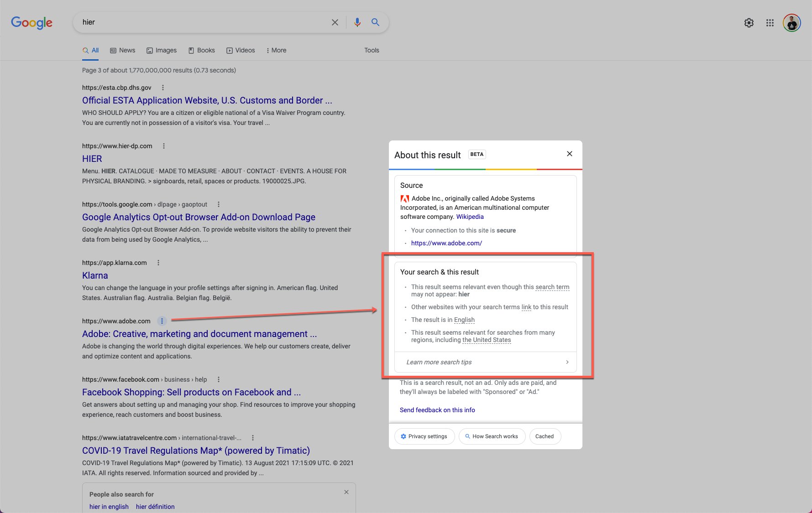Open three-dot menu for app.klarna.com result

click(x=158, y=263)
